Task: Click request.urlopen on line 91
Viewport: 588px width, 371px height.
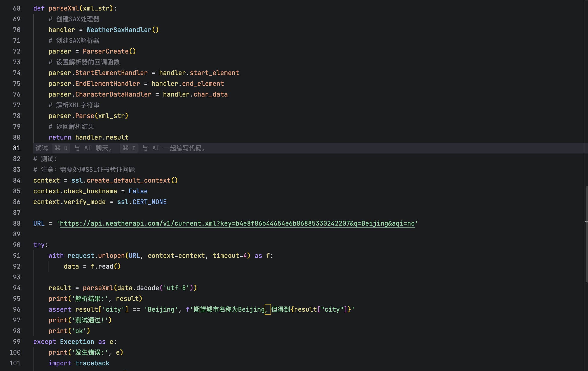Action: 96,256
